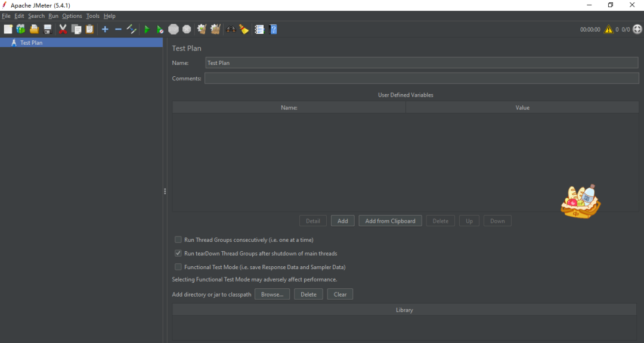Enable Run Thread Groups consecutively checkbox
The height and width of the screenshot is (343, 644).
[178, 239]
